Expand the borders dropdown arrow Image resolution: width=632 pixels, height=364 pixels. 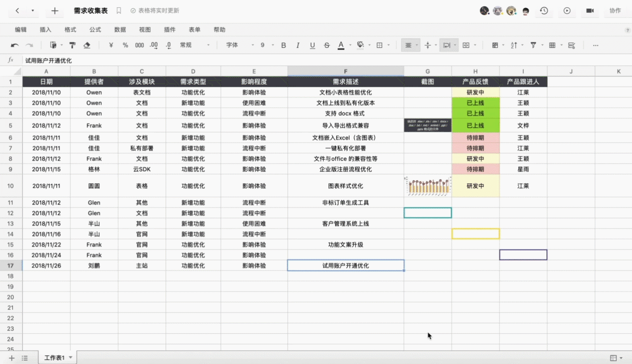tap(389, 45)
